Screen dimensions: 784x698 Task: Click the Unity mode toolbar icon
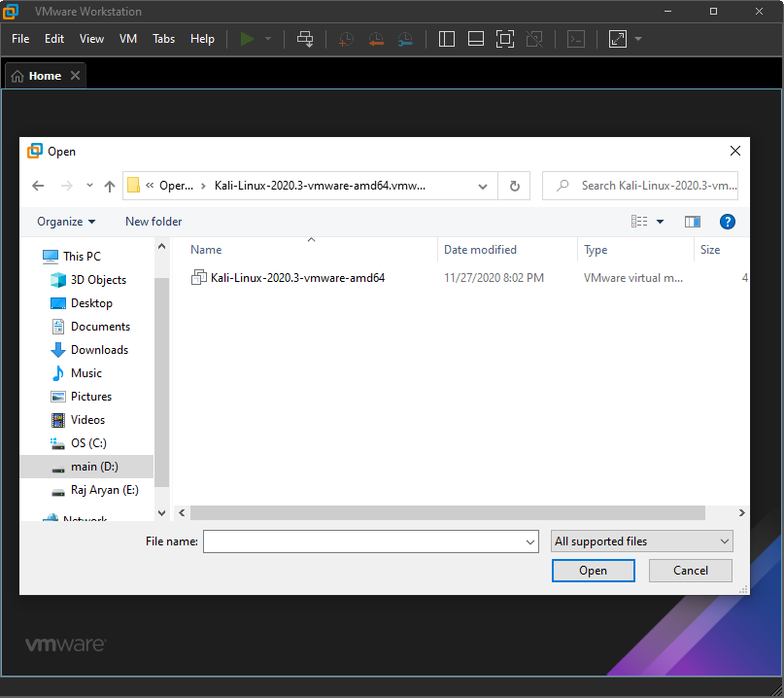[534, 39]
